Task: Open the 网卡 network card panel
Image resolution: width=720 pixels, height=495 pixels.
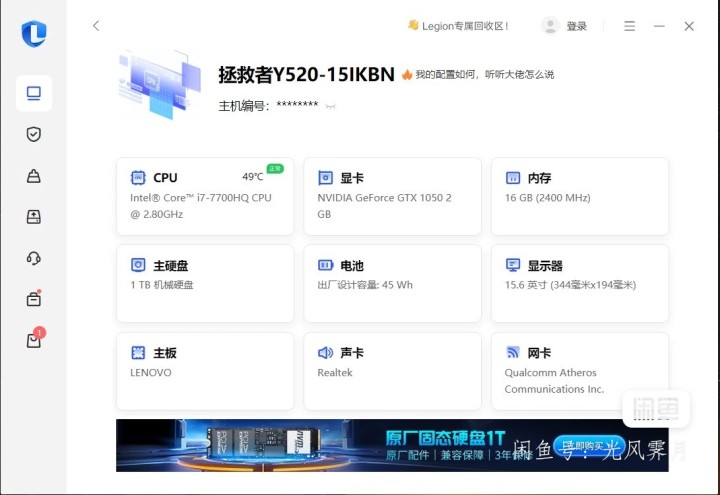Action: [580, 371]
